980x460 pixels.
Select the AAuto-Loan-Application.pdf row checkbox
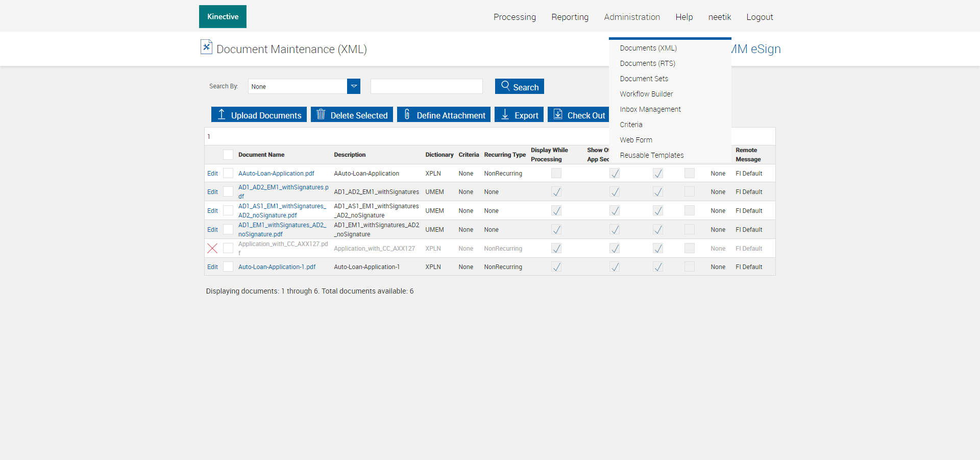coord(228,174)
